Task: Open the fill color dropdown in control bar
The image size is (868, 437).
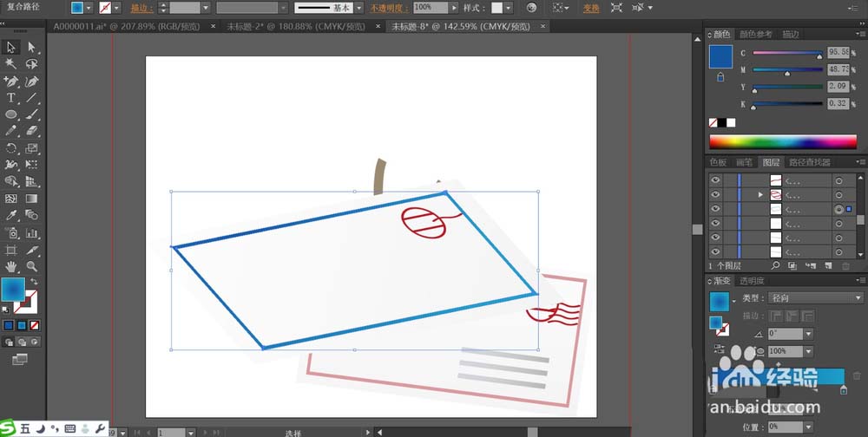Action: point(89,8)
